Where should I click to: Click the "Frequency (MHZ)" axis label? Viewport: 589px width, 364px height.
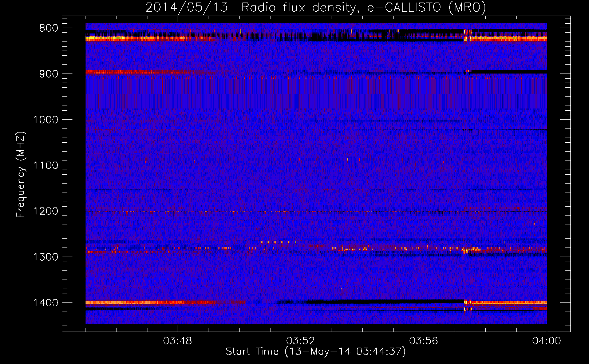[x=21, y=175]
